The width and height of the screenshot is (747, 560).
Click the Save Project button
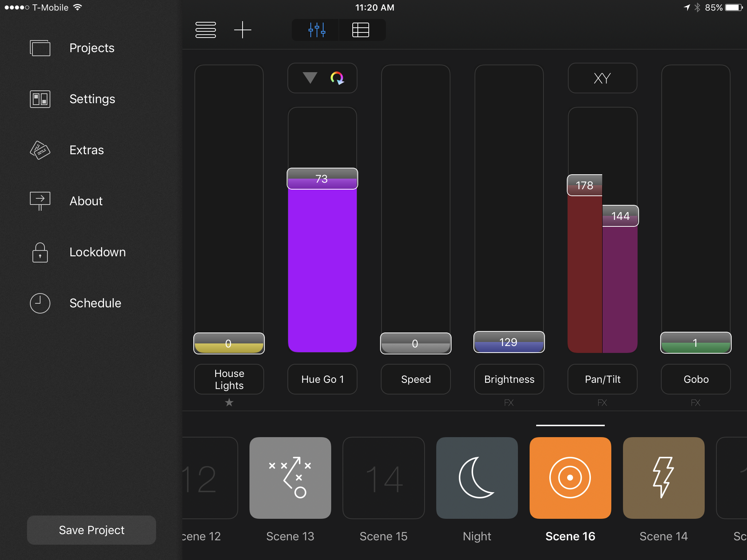coord(92,530)
